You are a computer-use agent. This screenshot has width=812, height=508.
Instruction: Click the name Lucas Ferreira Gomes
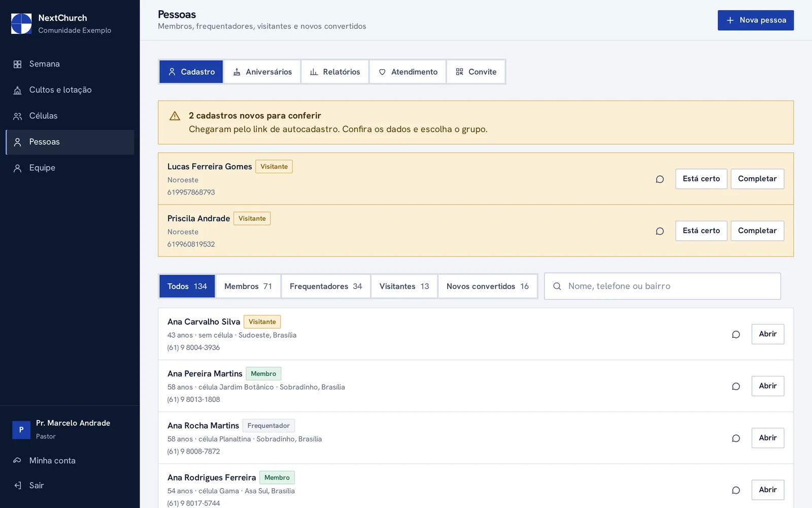click(210, 167)
